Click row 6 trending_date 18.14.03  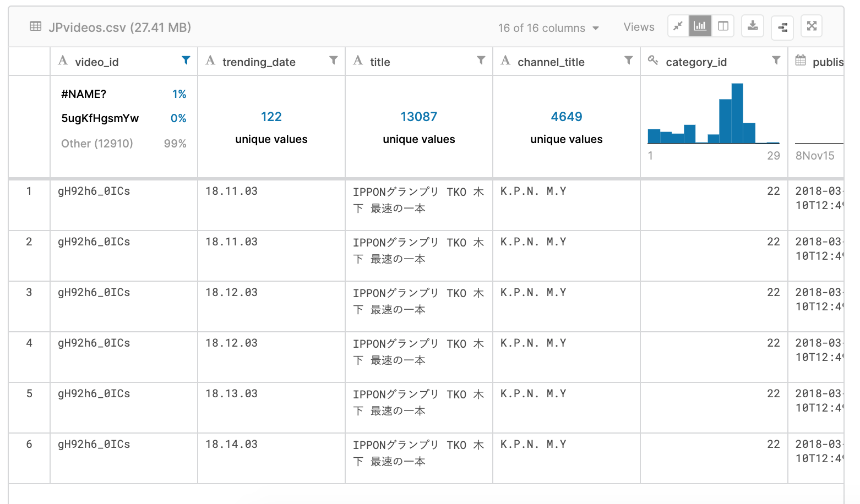click(x=231, y=444)
